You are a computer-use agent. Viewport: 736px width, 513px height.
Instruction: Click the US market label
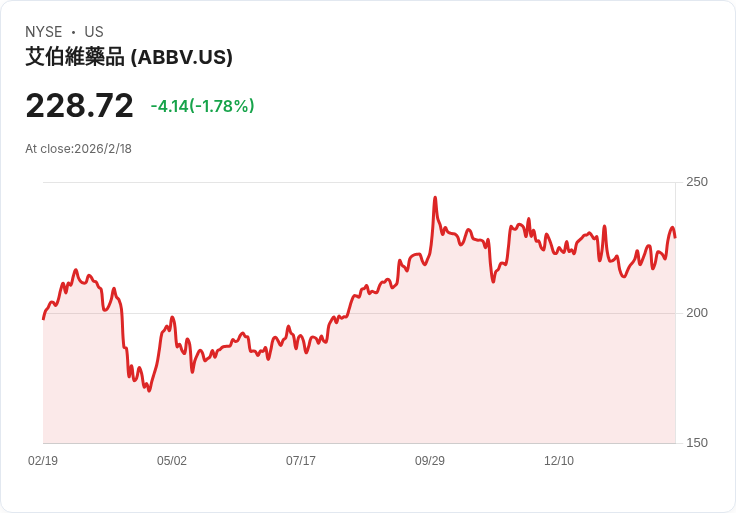[94, 32]
